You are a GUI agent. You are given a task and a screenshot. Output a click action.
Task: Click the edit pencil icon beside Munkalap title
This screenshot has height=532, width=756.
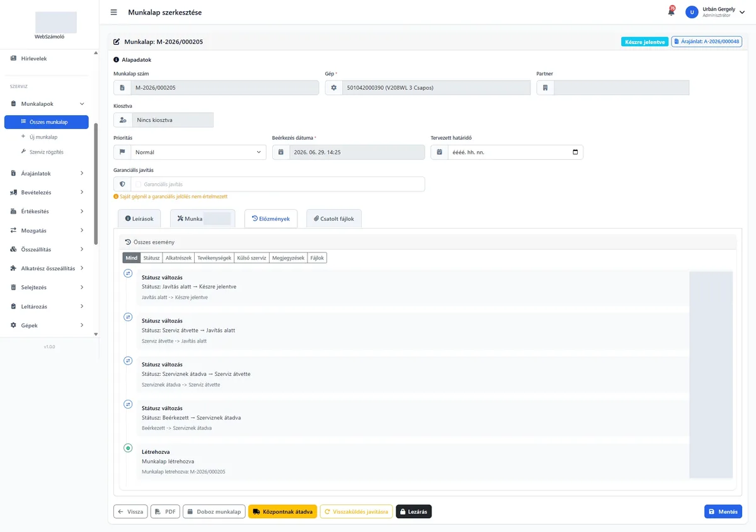point(117,42)
